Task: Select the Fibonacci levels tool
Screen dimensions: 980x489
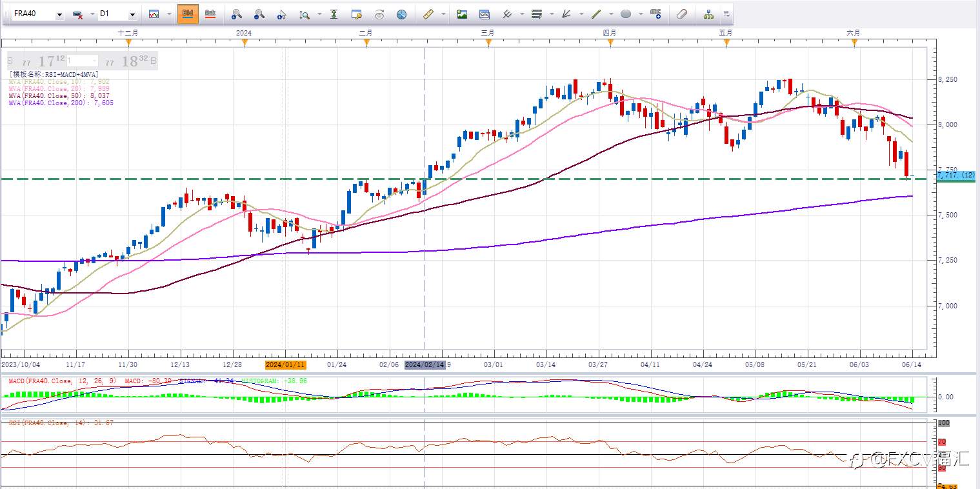Action: point(537,14)
